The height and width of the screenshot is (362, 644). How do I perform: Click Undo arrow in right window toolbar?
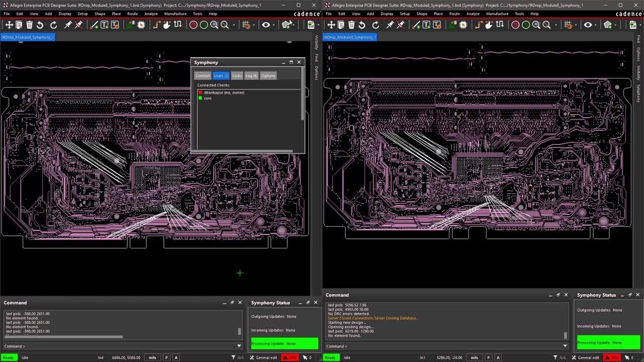pyautogui.click(x=362, y=25)
